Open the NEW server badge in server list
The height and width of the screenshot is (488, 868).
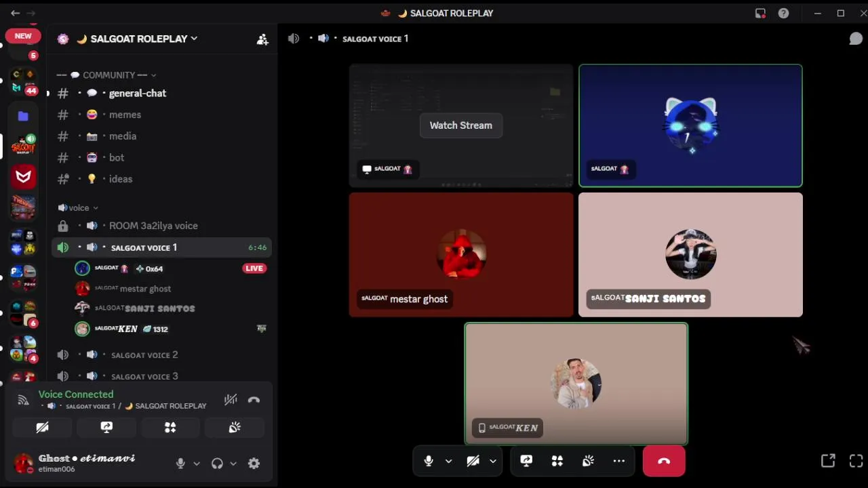[x=23, y=36]
